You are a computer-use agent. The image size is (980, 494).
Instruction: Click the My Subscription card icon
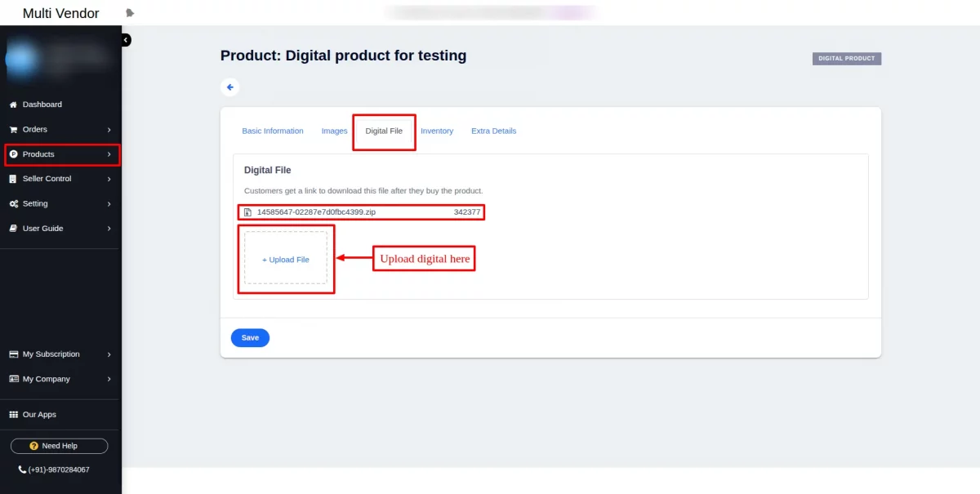13,354
